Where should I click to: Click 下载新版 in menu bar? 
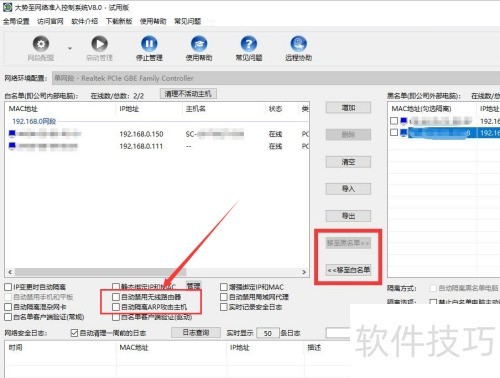click(x=119, y=21)
